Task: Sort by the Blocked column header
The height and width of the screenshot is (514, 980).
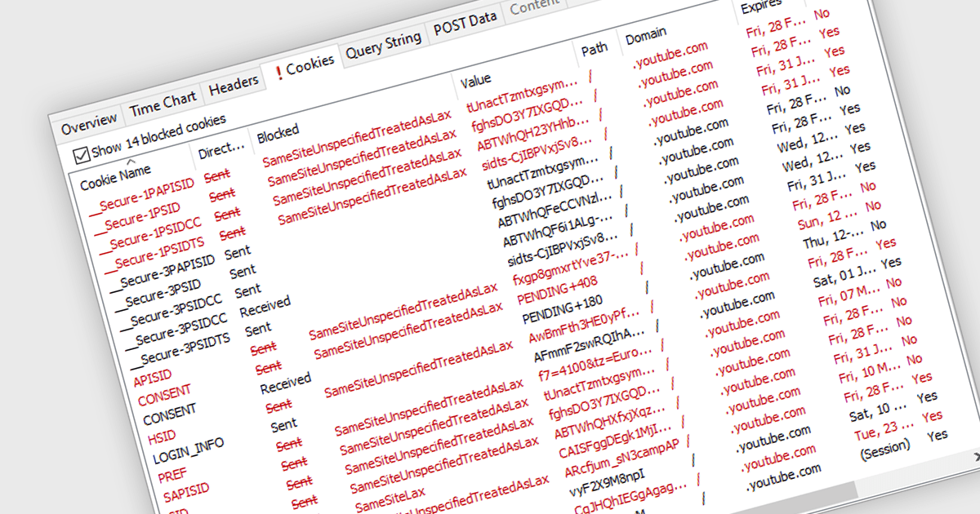Action: 278,135
